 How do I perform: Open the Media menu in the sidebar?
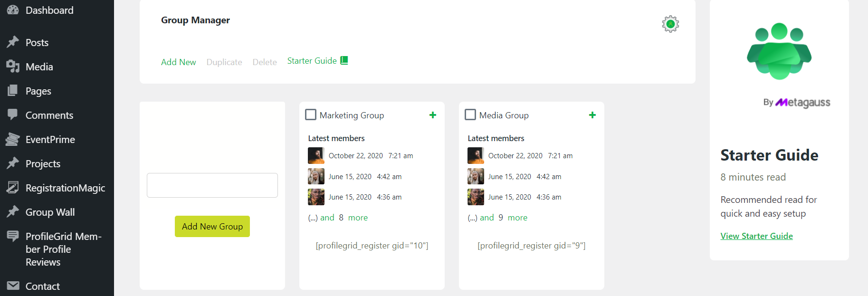click(39, 67)
